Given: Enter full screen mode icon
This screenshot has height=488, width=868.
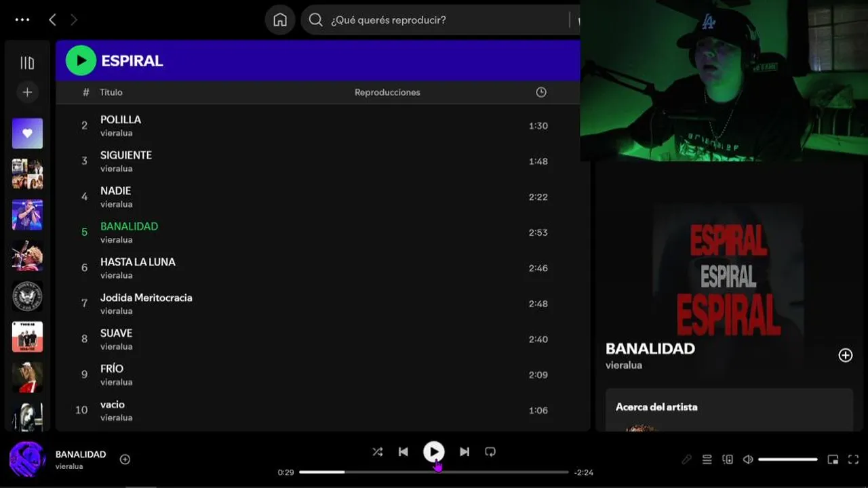Looking at the screenshot, I should (853, 460).
